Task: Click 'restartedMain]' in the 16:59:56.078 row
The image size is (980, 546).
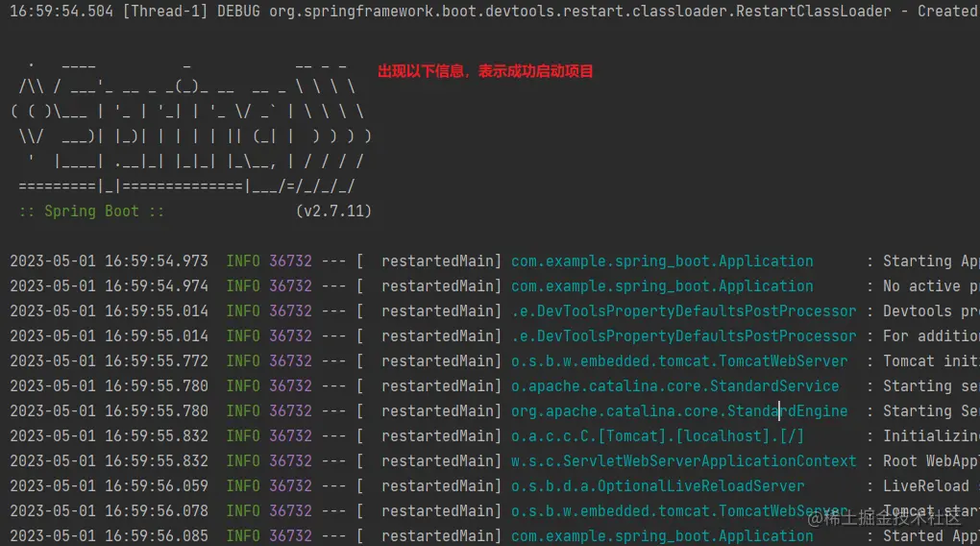Action: point(441,511)
